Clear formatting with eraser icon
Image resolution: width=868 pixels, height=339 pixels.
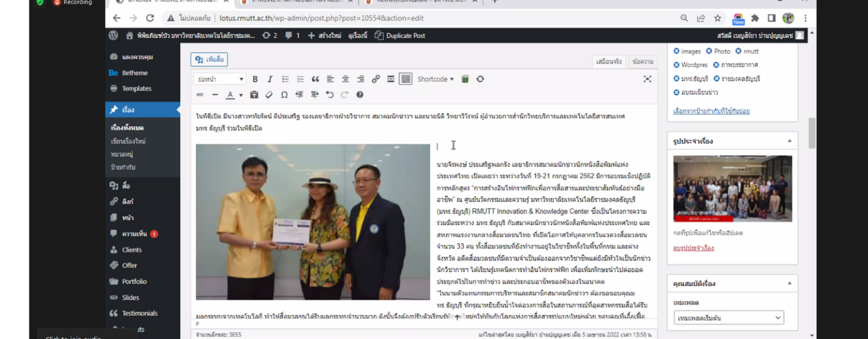pos(269,95)
